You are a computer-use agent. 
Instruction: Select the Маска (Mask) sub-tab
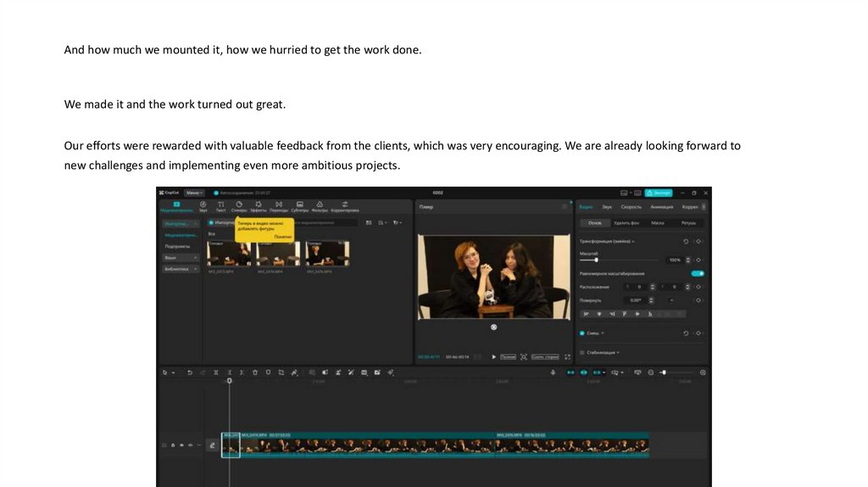coord(657,223)
